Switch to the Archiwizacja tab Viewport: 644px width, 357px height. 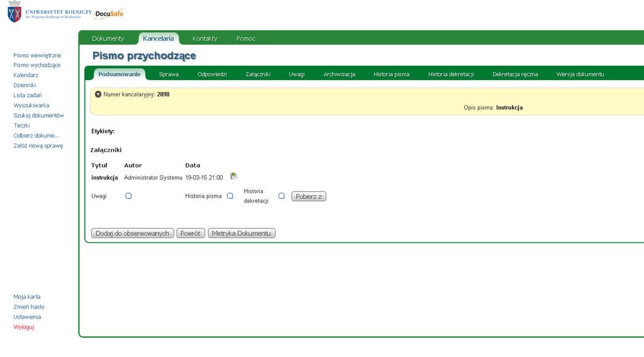pyautogui.click(x=339, y=74)
